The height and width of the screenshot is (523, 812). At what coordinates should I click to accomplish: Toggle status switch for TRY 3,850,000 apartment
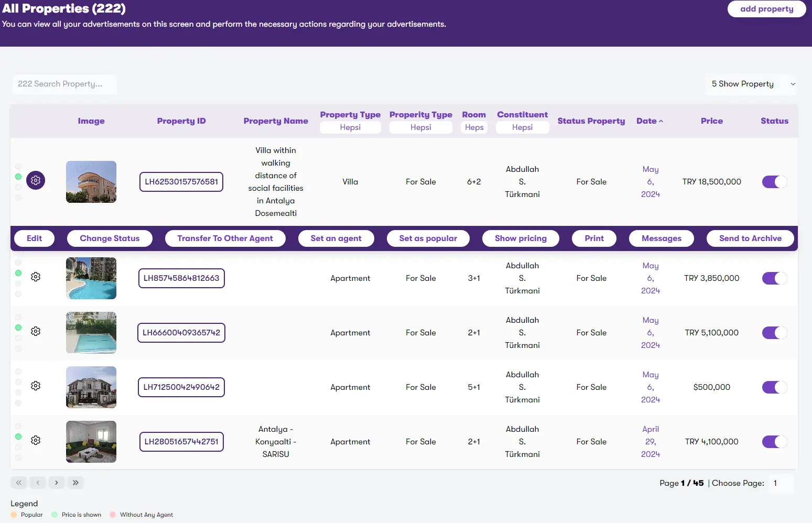(x=774, y=278)
